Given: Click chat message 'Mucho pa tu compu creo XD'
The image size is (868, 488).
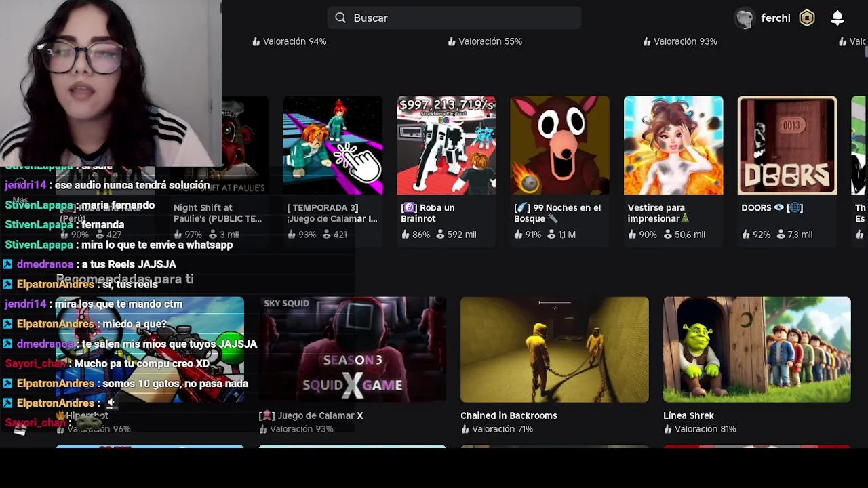Looking at the screenshot, I should 142,363.
